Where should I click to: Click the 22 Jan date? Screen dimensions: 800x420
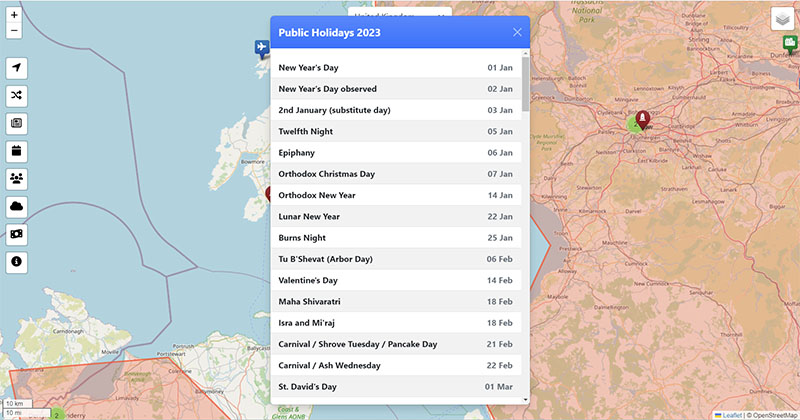click(x=500, y=216)
